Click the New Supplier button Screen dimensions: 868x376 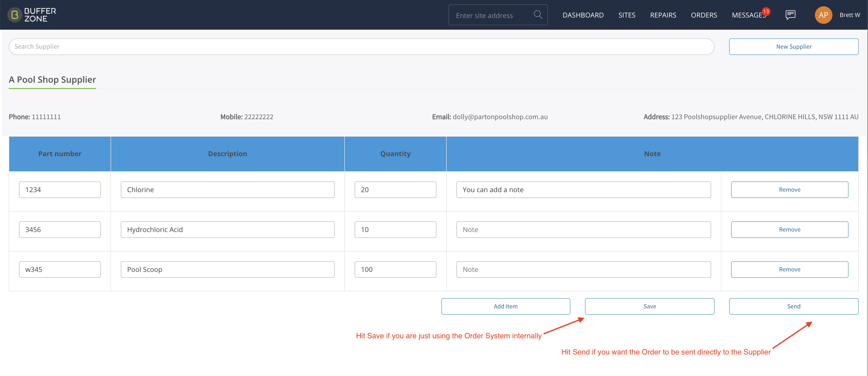click(x=793, y=46)
